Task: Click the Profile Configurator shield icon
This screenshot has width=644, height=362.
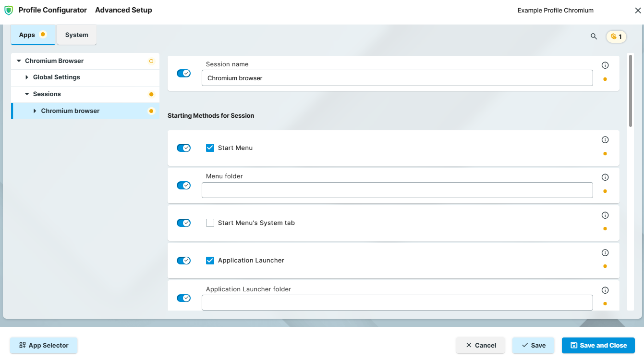Action: pos(8,10)
